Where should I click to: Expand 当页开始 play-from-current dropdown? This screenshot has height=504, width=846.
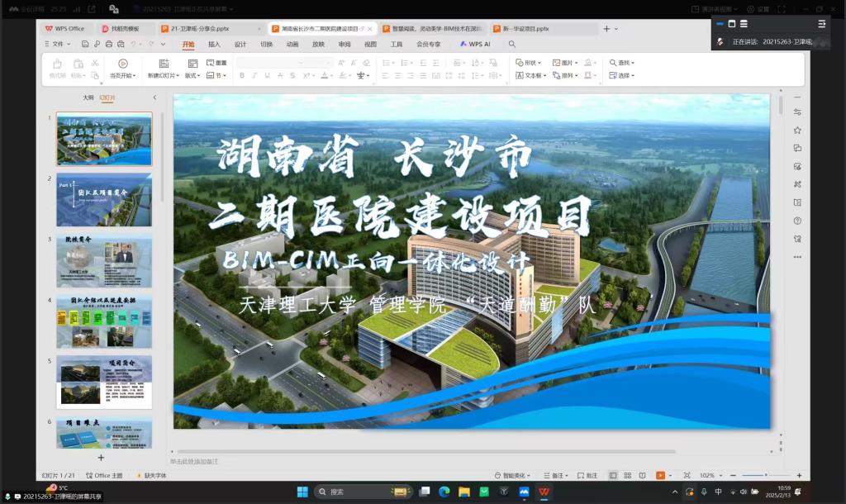(122, 75)
